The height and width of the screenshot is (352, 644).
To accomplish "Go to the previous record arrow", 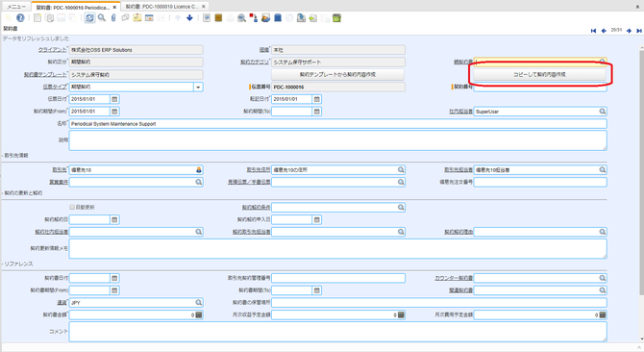I will click(x=604, y=31).
